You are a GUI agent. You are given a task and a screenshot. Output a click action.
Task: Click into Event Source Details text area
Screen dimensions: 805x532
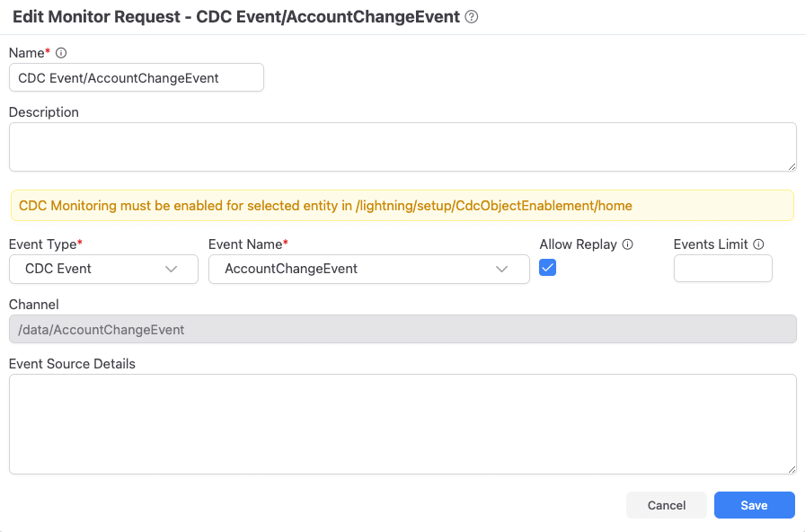[402, 424]
